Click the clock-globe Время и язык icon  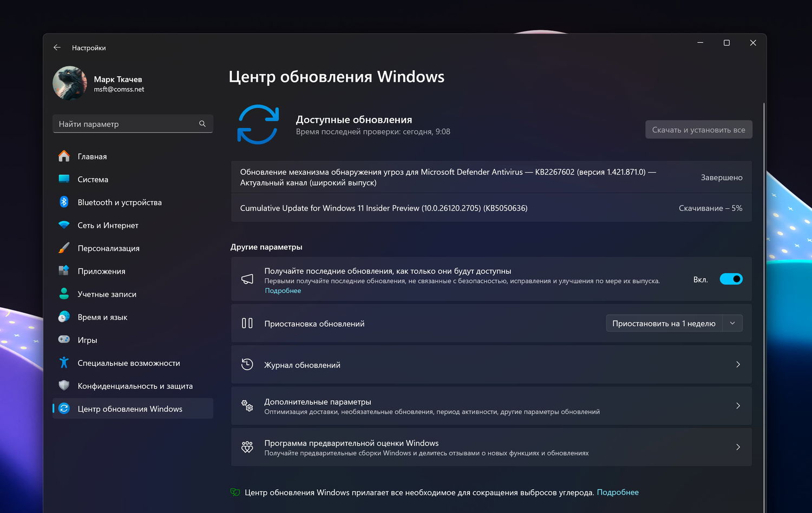[x=64, y=317]
